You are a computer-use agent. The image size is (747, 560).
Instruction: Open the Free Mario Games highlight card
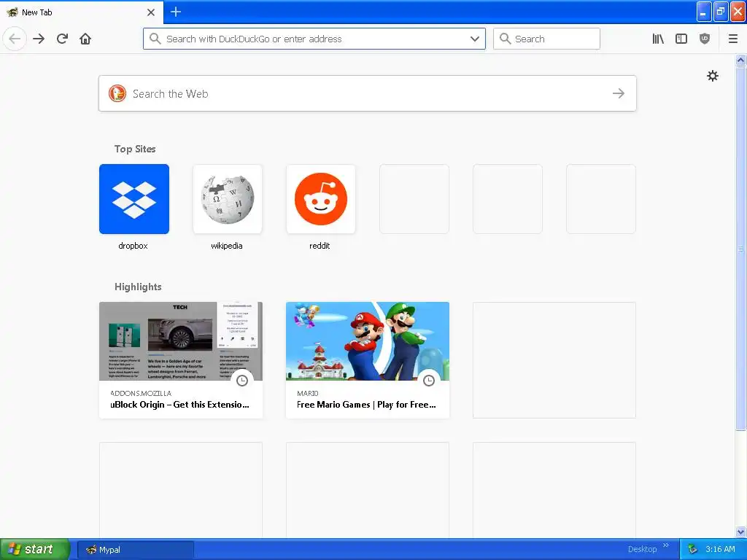tap(368, 360)
